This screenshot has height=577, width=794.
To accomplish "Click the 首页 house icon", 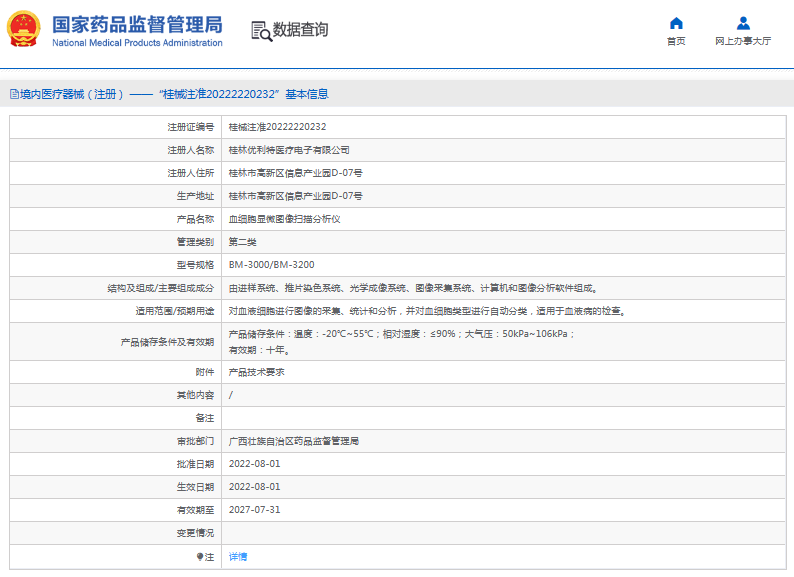I will (x=676, y=23).
